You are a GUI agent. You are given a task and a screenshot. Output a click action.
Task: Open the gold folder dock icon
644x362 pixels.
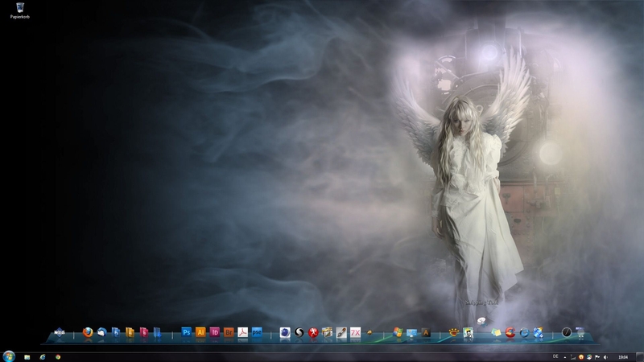(x=130, y=332)
